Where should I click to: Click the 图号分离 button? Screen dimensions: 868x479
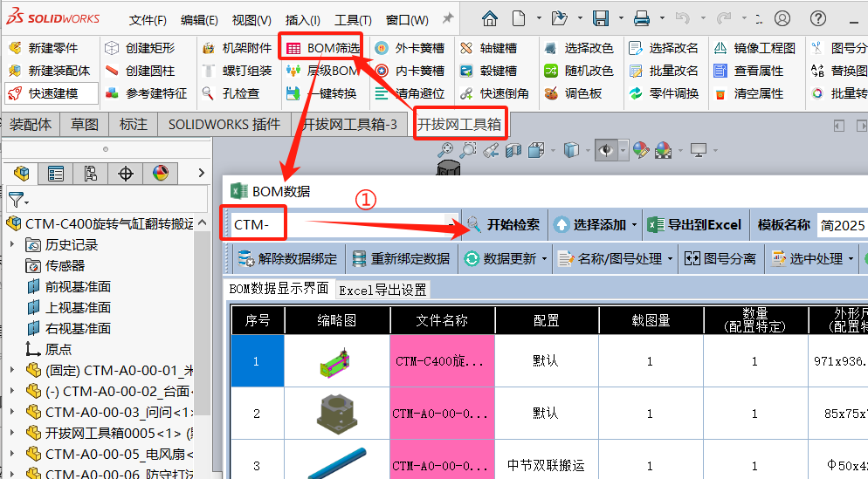click(720, 259)
